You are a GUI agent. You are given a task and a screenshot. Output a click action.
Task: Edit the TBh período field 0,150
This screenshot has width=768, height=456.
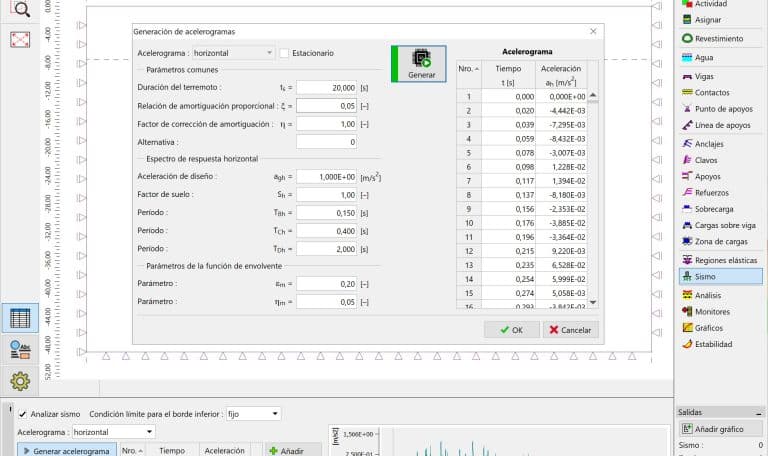tap(327, 213)
